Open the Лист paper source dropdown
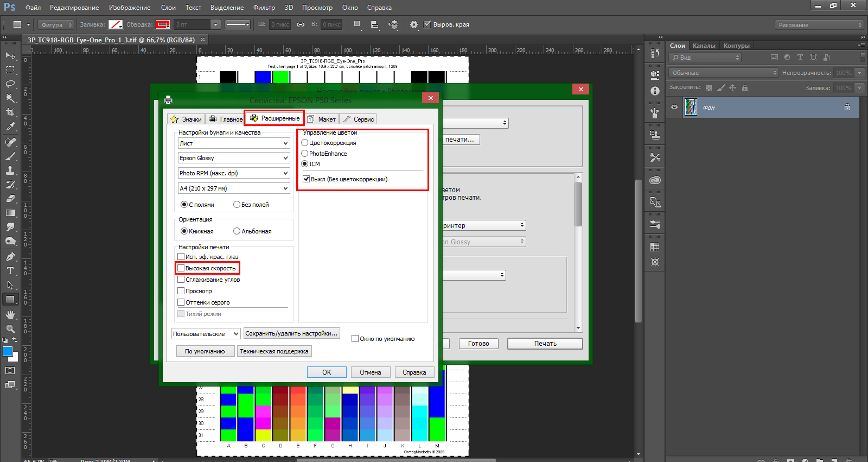 point(234,143)
